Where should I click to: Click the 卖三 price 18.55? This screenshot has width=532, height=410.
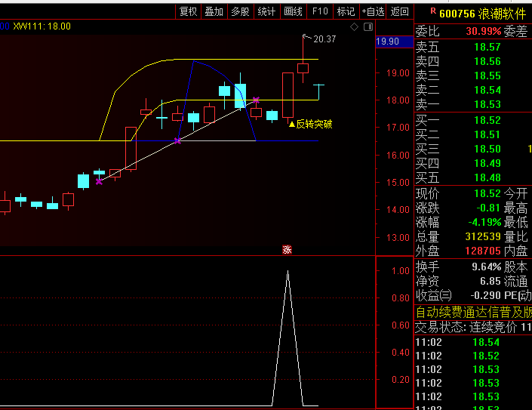click(487, 76)
